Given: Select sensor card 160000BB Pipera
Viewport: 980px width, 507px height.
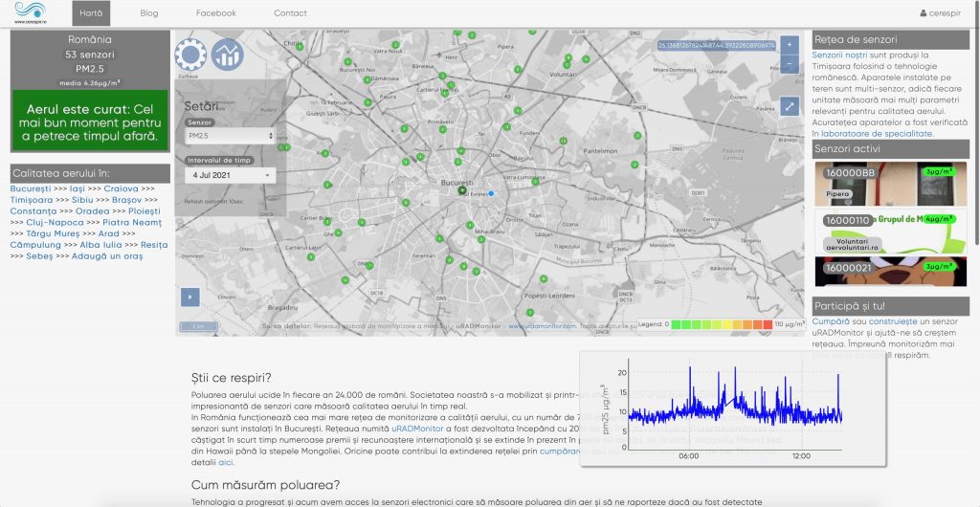Looking at the screenshot, I should [891, 184].
